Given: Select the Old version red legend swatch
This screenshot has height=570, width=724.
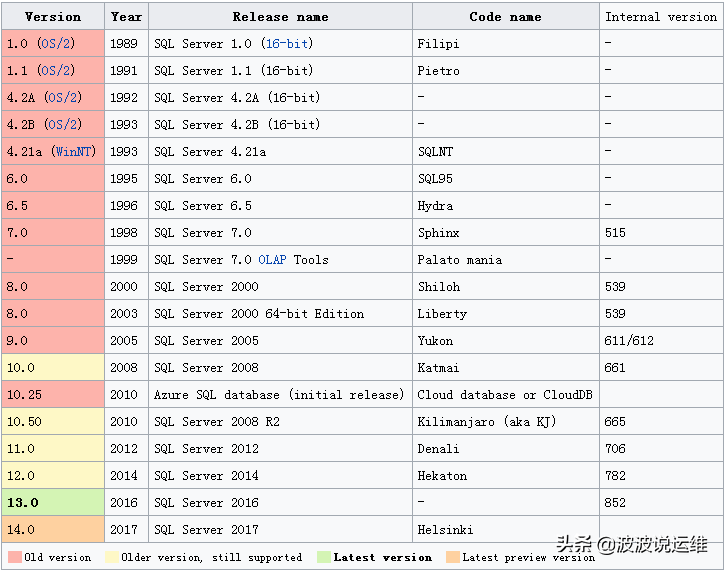Looking at the screenshot, I should tap(15, 557).
